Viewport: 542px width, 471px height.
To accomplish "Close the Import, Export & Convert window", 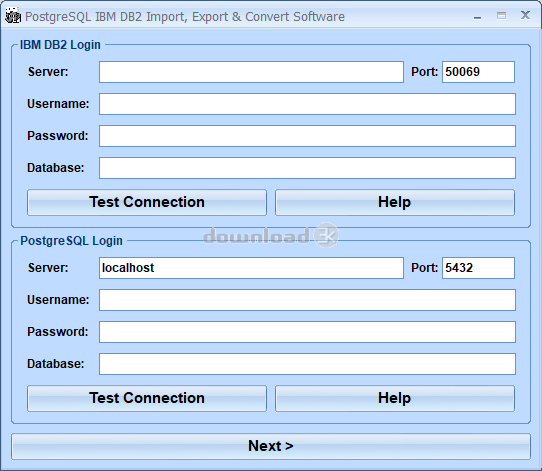I will pos(525,15).
